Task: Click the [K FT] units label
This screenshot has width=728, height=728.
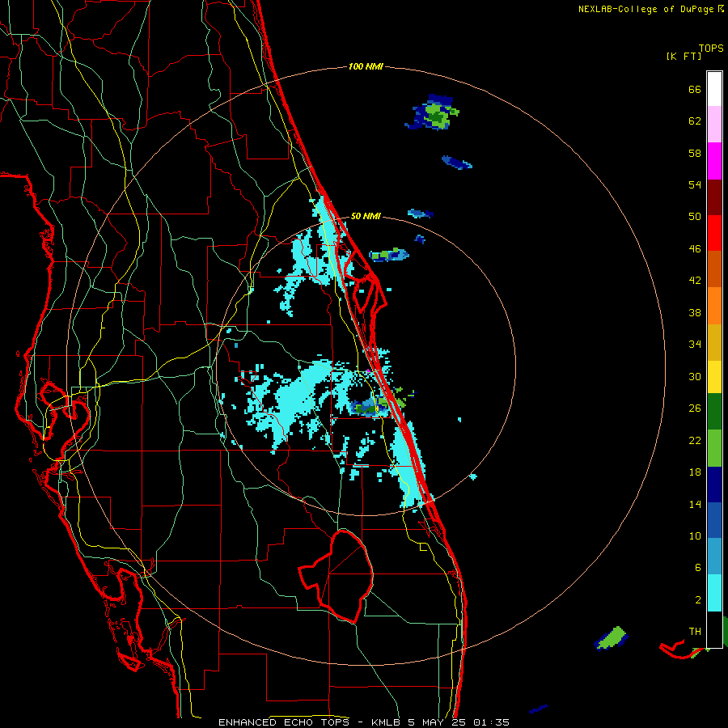Action: [x=684, y=56]
